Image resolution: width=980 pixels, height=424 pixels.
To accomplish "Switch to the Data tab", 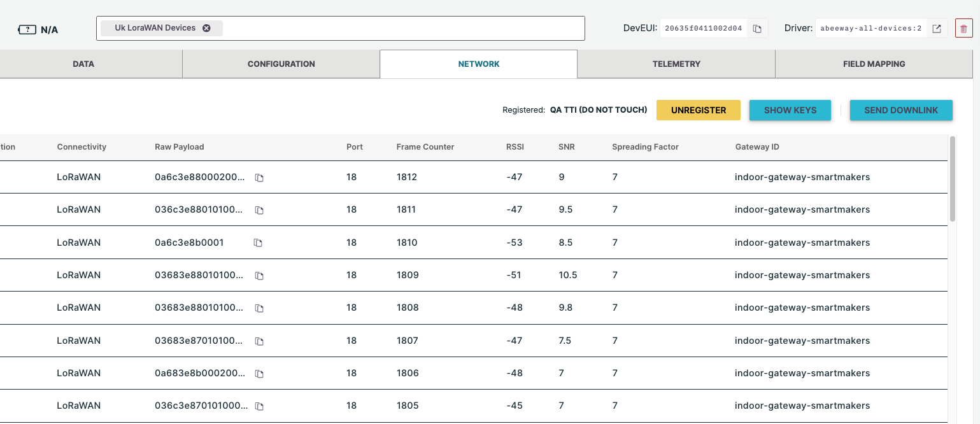I will coord(83,64).
